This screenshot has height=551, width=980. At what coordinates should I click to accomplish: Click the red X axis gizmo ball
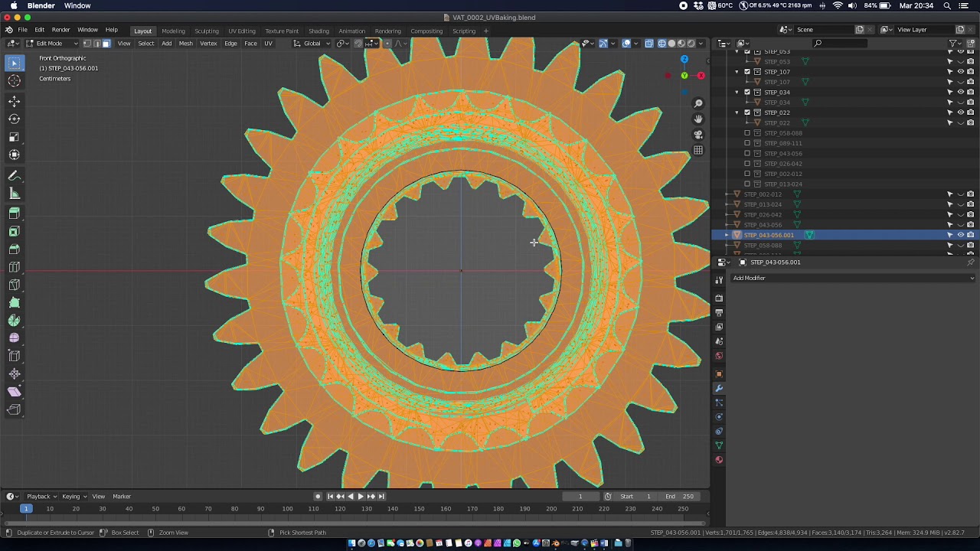pyautogui.click(x=701, y=75)
